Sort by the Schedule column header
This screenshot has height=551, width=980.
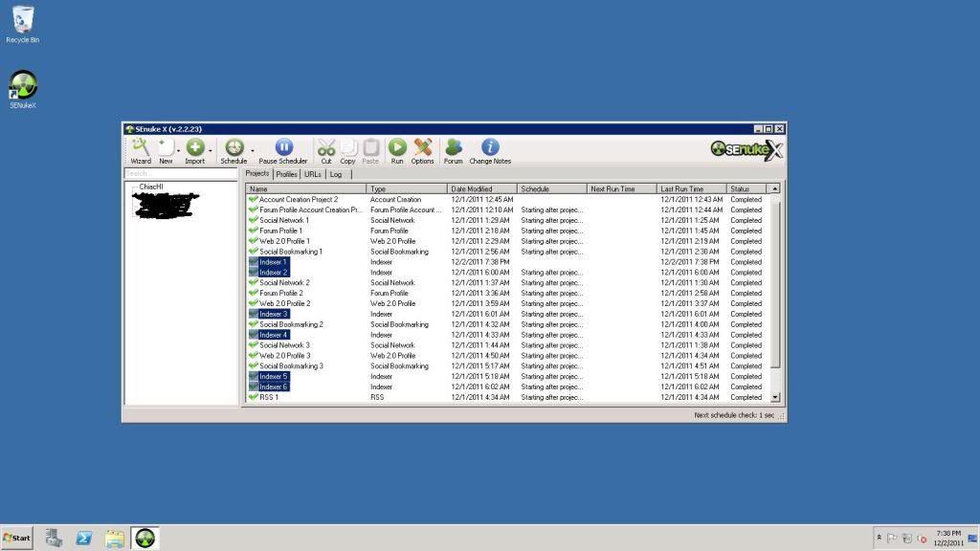point(552,188)
